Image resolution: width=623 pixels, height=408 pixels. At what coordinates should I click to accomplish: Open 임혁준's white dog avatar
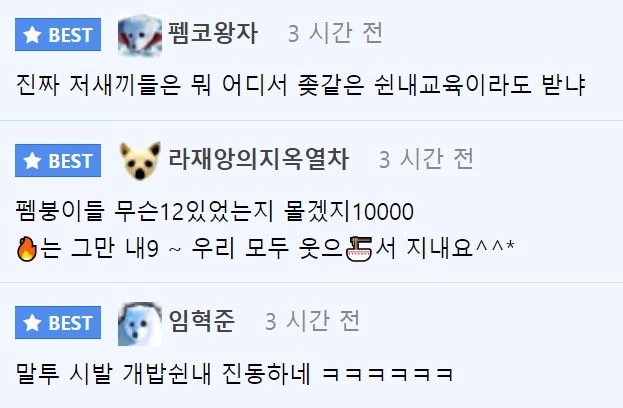[140, 324]
